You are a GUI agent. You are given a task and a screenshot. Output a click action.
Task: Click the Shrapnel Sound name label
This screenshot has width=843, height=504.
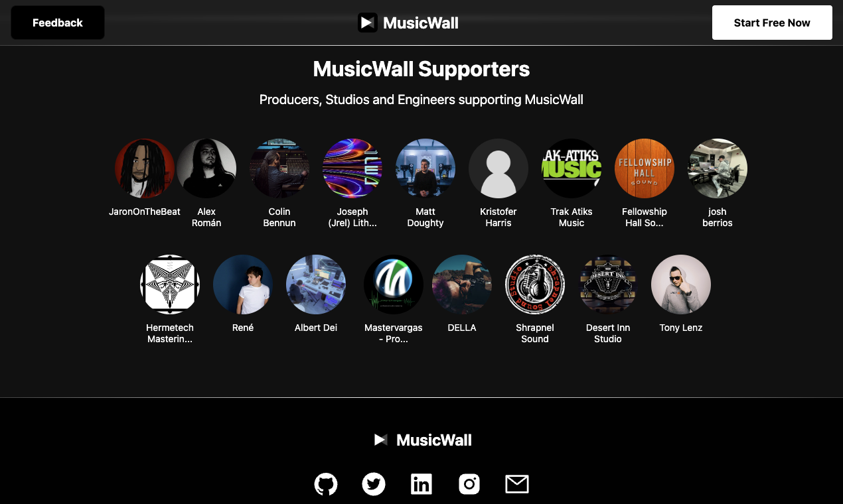(535, 334)
